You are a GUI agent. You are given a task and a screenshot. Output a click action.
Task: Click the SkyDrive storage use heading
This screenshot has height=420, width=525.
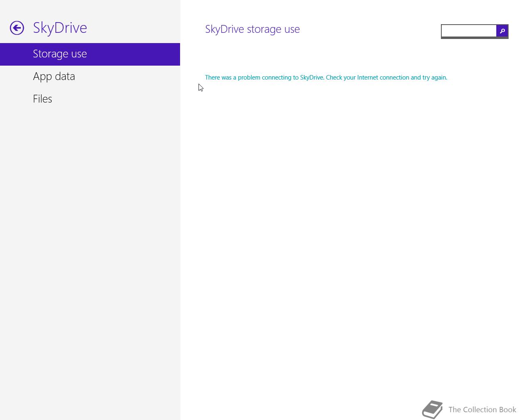tap(252, 29)
